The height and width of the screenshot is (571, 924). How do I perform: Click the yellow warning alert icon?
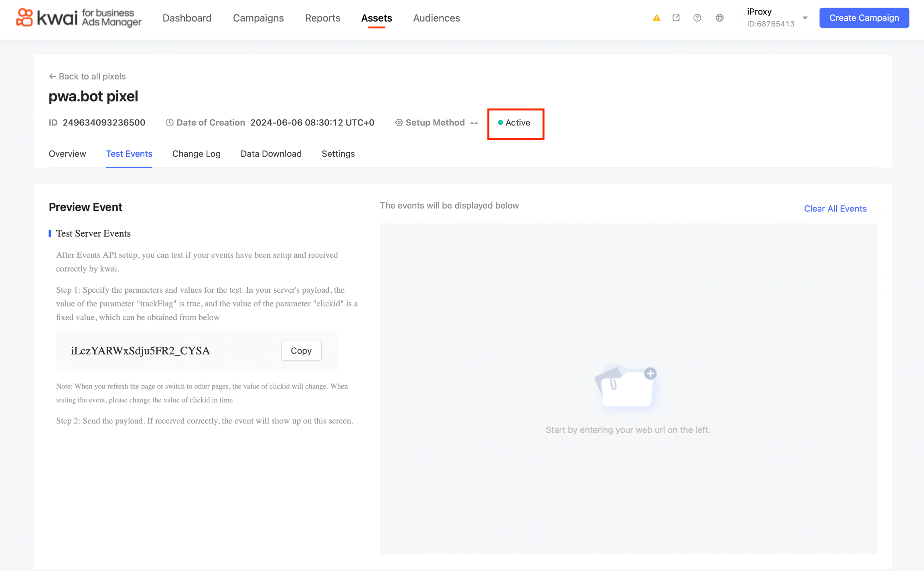pos(657,18)
